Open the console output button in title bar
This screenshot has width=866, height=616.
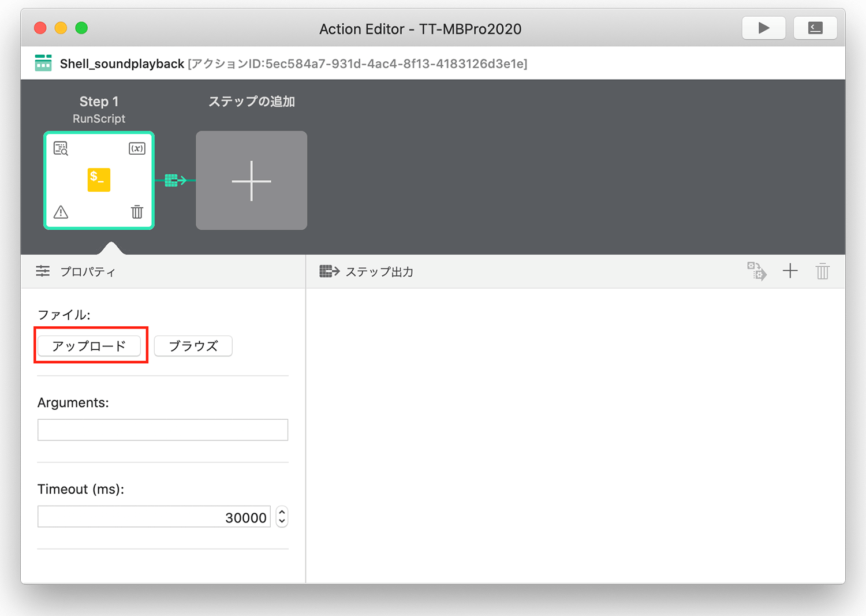(x=815, y=28)
